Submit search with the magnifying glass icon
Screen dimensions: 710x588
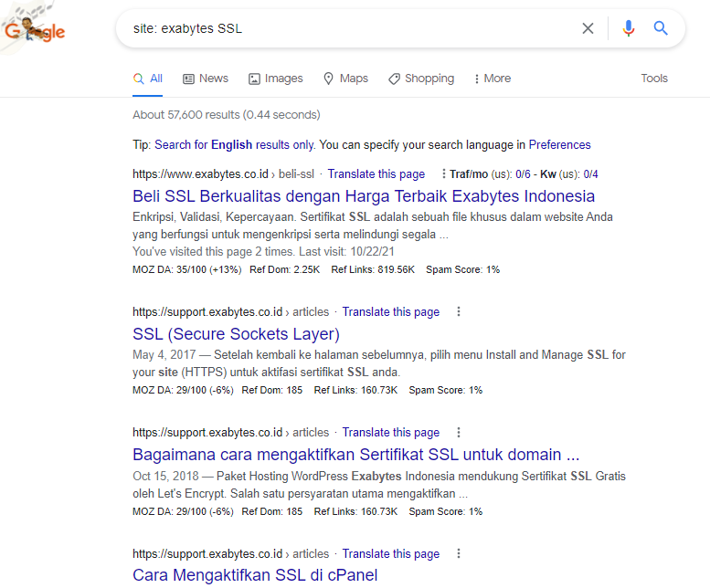click(x=661, y=28)
